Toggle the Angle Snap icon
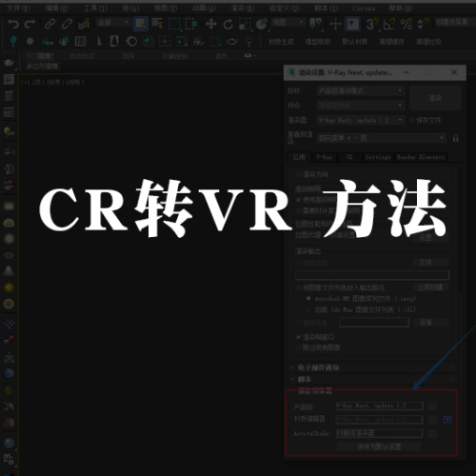 [x=389, y=24]
